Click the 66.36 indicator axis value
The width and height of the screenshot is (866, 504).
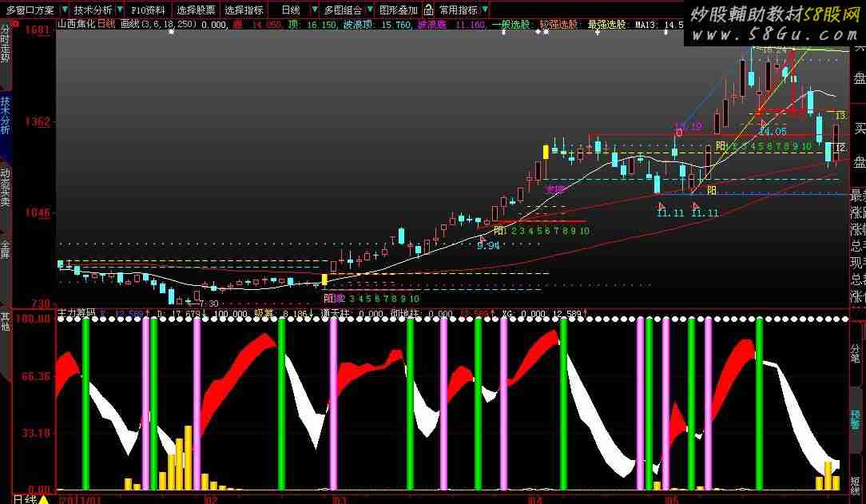point(37,376)
